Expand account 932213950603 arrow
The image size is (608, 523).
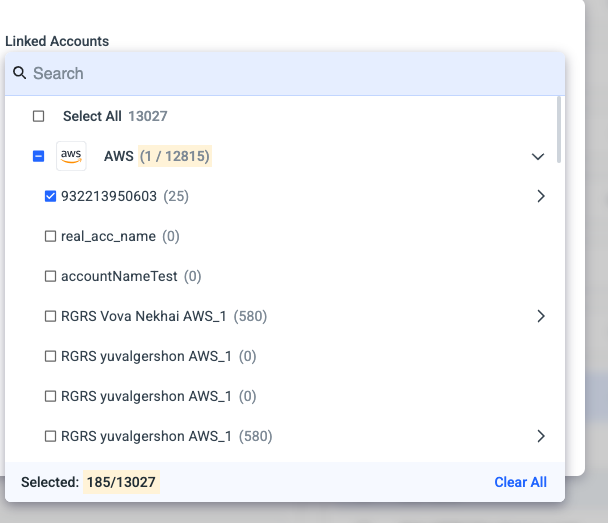(541, 196)
